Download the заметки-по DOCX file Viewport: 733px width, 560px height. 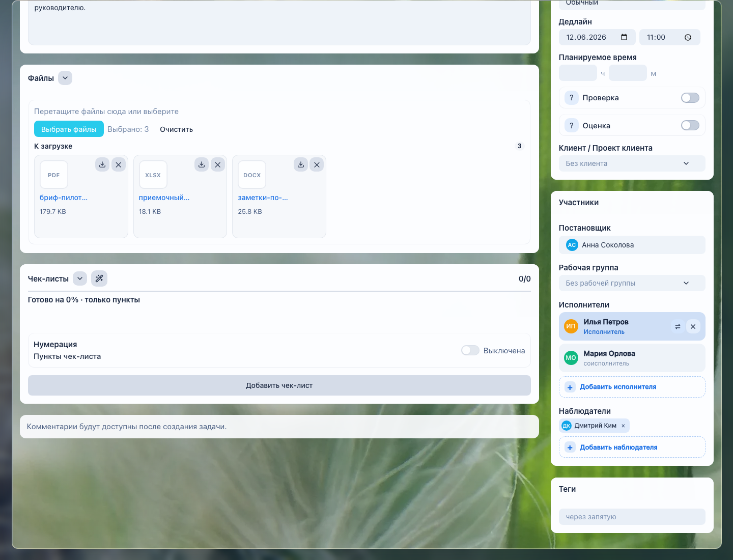pos(301,164)
